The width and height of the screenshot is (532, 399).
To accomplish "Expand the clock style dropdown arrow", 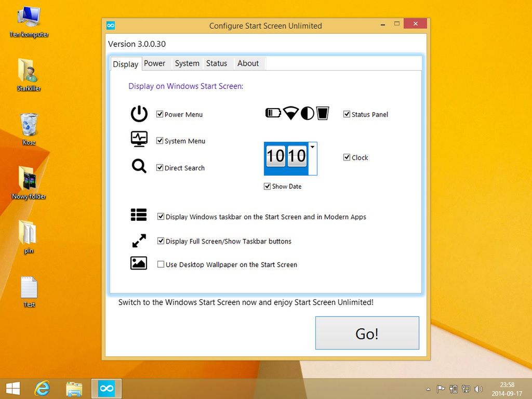I will pyautogui.click(x=312, y=147).
